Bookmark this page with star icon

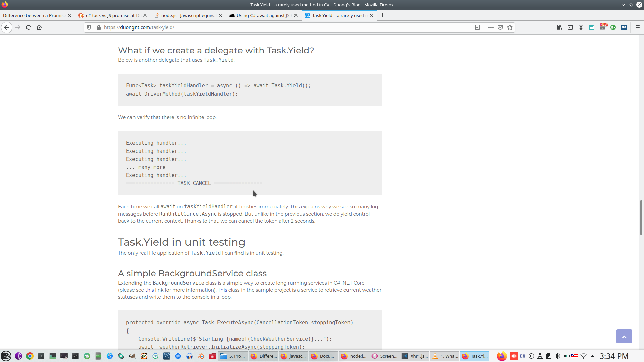point(510,27)
